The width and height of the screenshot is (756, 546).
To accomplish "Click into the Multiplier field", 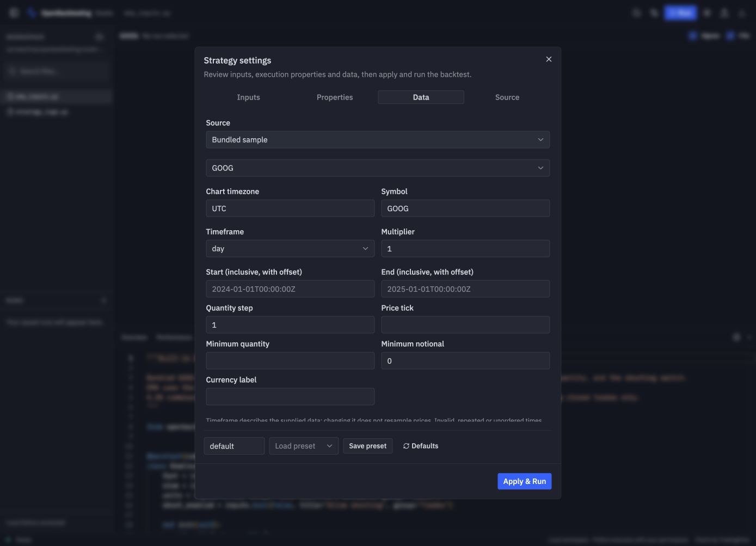I will click(x=465, y=249).
